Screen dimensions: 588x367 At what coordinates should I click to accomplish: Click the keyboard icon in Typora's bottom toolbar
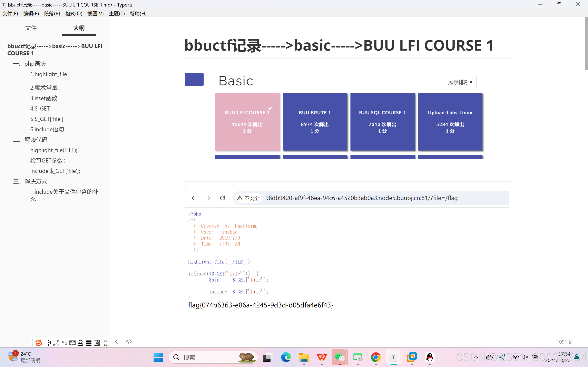click(72, 343)
